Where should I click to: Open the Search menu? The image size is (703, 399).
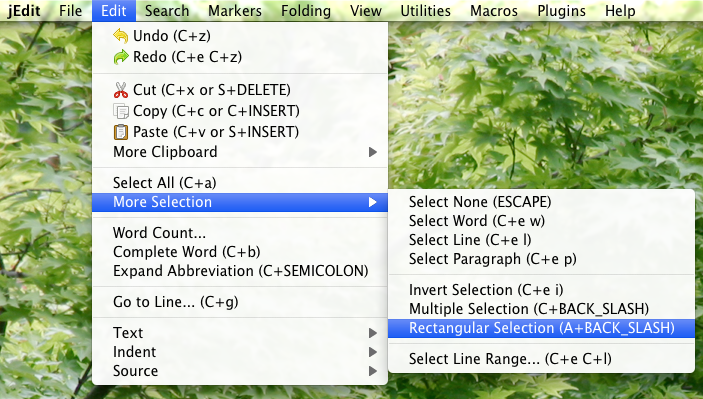tap(167, 10)
